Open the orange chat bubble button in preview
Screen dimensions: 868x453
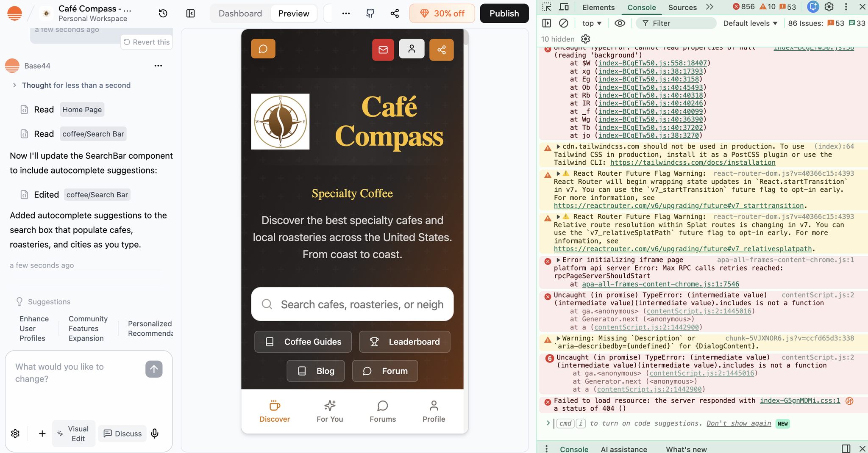263,49
